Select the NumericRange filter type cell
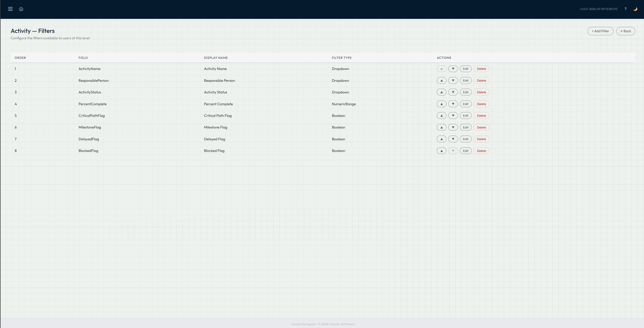 (x=344, y=104)
